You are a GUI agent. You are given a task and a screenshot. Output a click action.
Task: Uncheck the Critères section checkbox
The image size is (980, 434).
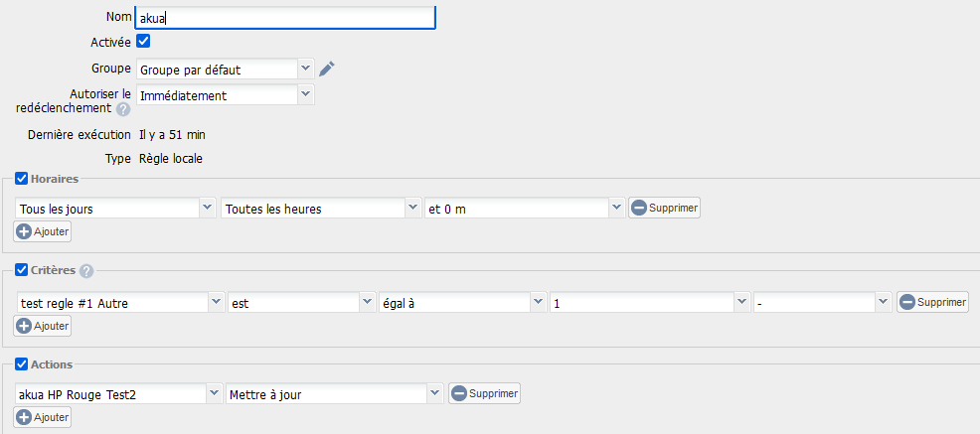[22, 270]
